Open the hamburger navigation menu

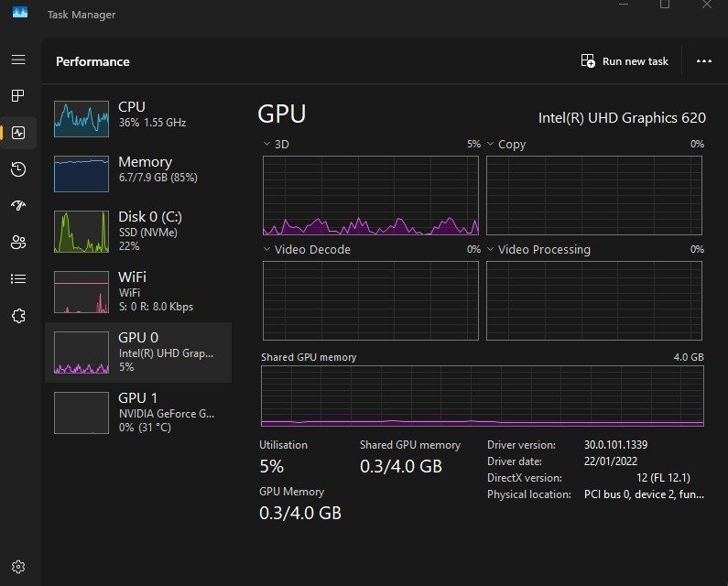18,60
